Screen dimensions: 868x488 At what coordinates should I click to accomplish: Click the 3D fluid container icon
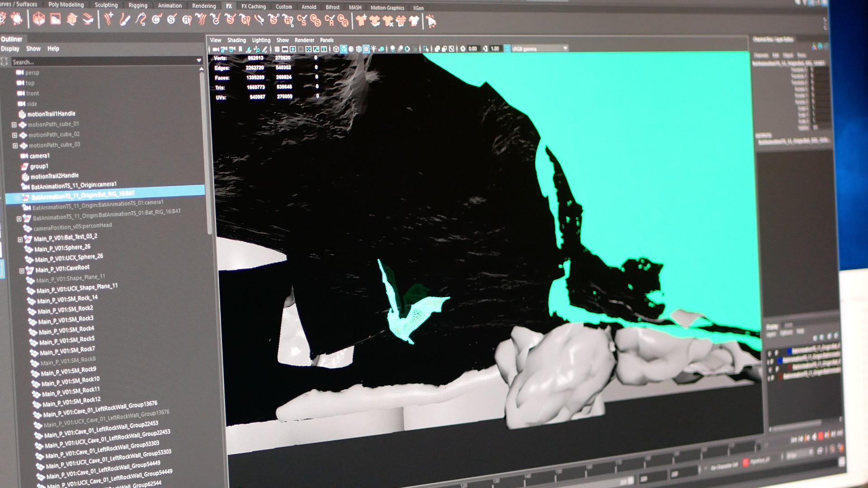(x=39, y=19)
